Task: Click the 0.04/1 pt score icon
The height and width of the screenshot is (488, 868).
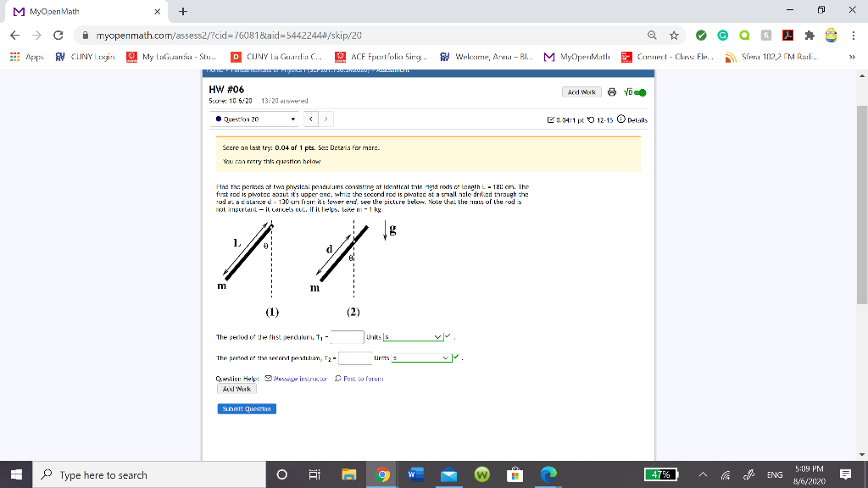Action: 551,119
